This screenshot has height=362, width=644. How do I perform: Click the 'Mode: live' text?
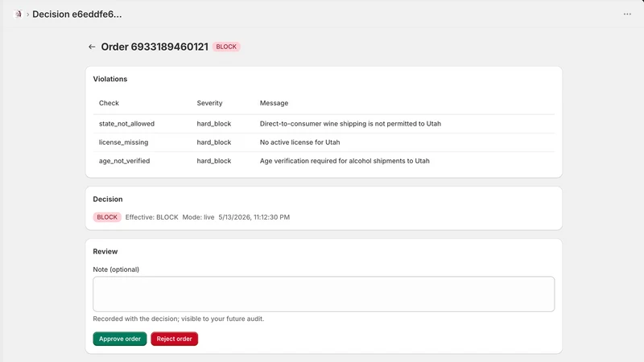click(198, 217)
